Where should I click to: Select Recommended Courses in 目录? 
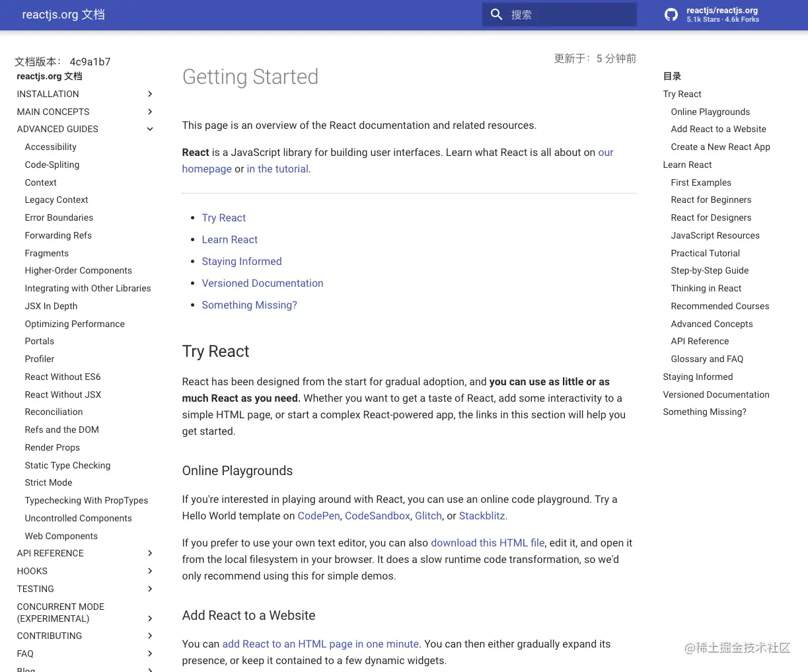coord(719,306)
